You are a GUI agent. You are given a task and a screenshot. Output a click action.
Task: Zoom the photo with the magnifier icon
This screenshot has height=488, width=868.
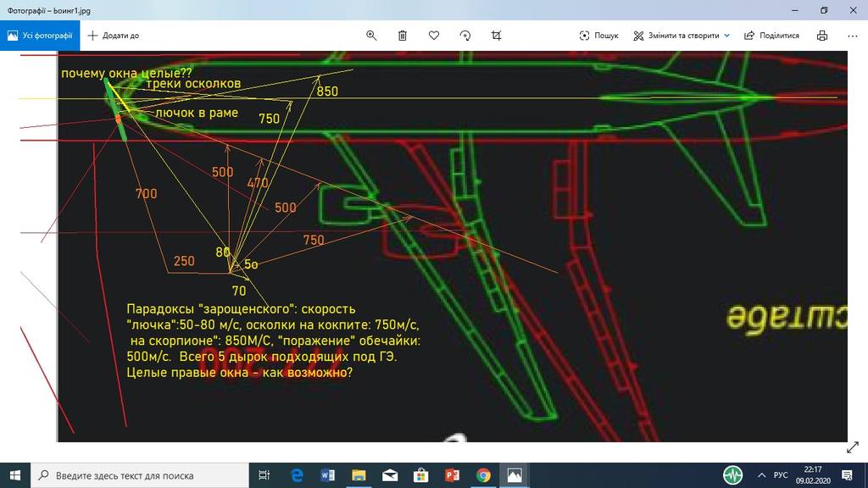click(x=371, y=36)
